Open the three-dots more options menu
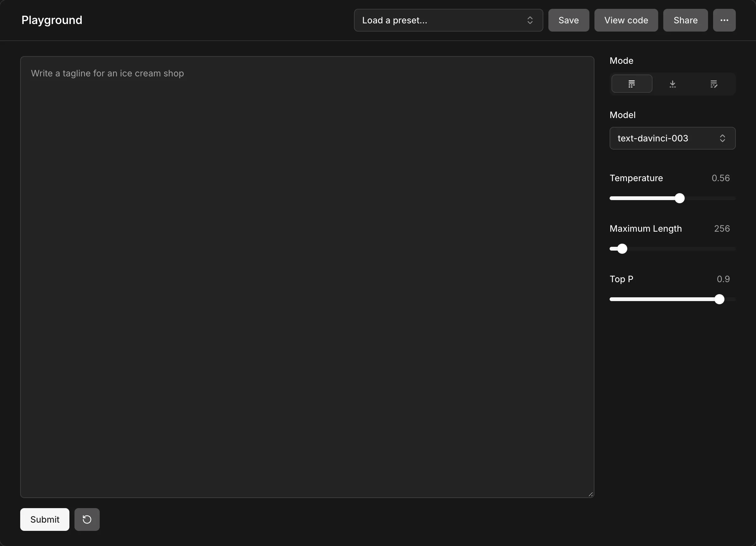 click(724, 20)
